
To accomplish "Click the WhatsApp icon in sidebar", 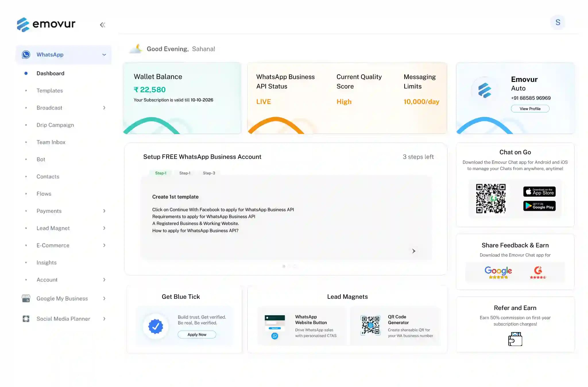I will (x=26, y=55).
